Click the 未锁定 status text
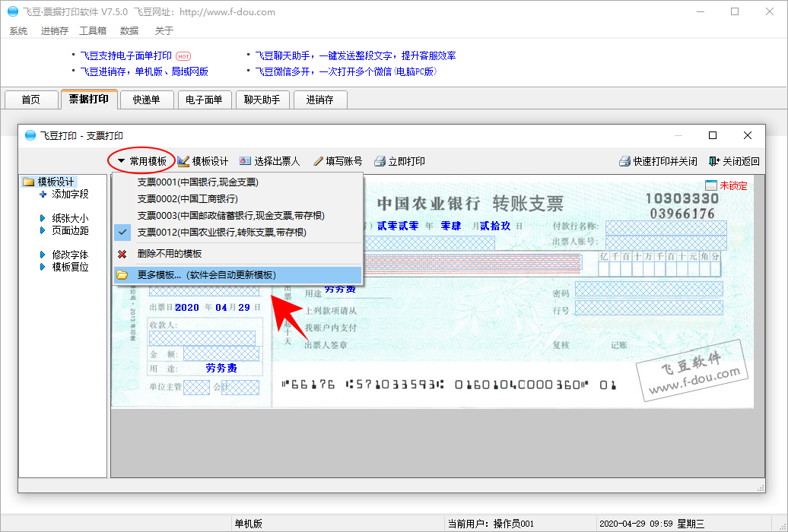 [733, 185]
